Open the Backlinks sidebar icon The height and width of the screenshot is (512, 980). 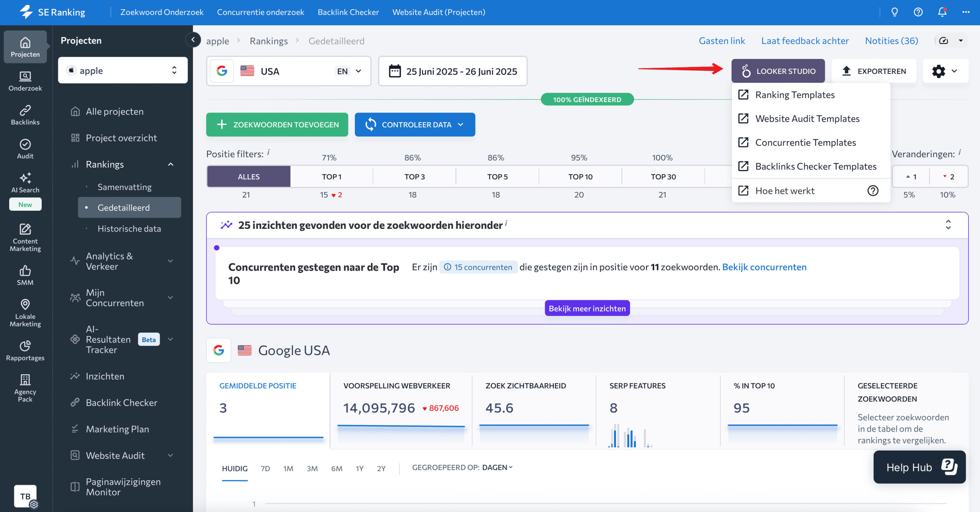click(x=25, y=115)
